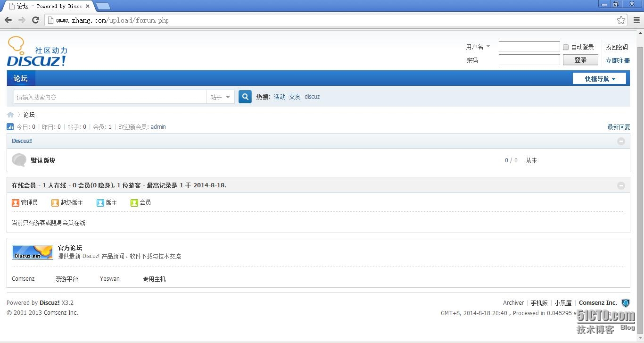Open the 立即注册 link
This screenshot has height=343, width=644.
coord(618,60)
